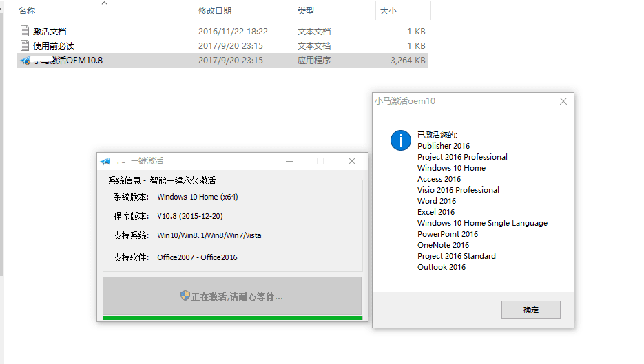Click Outlook 2016 entry

442,267
